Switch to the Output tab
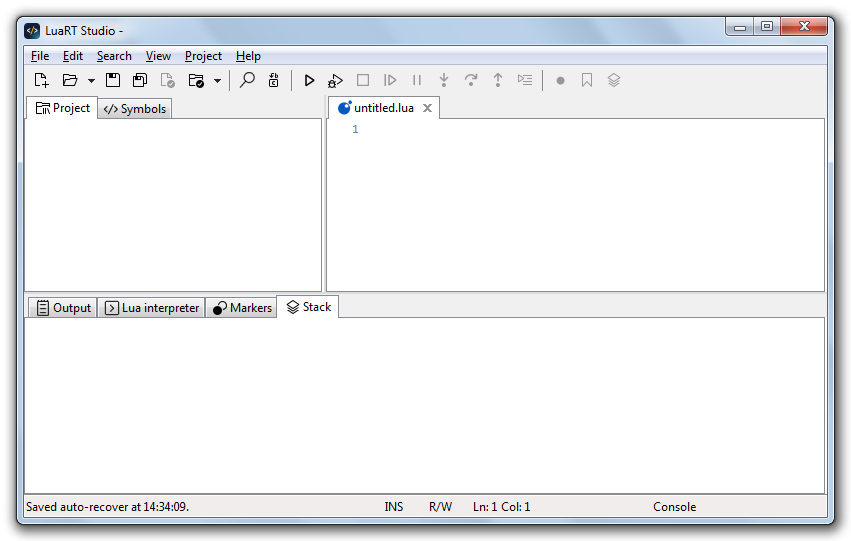 pos(63,308)
